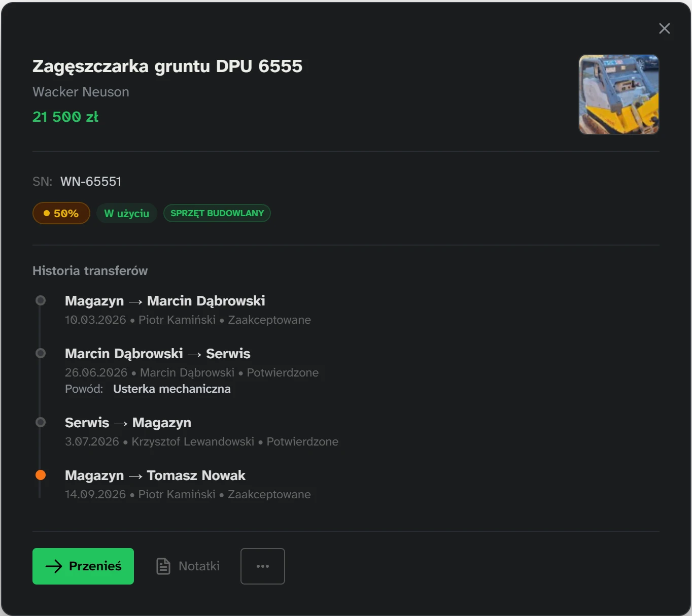Click the Historia transferów heading
This screenshot has width=692, height=616.
tap(90, 271)
